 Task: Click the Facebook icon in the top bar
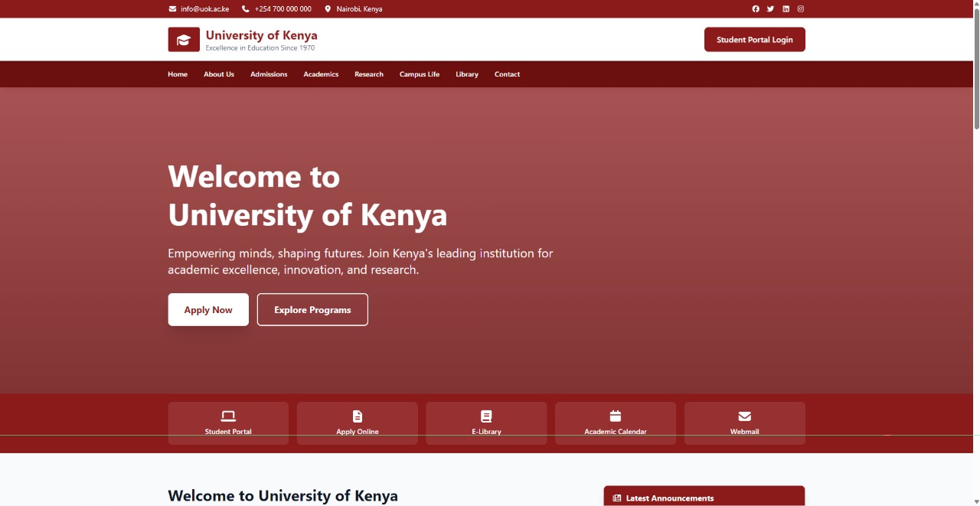[x=756, y=8]
